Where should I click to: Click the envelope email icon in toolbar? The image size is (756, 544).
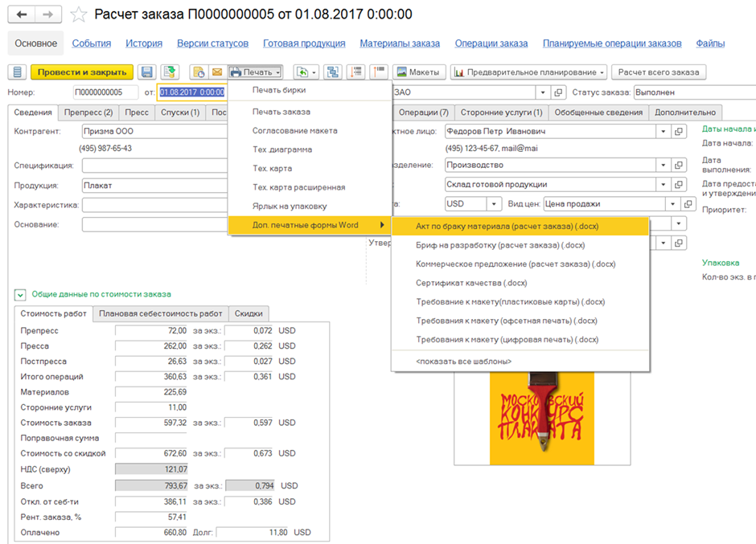tap(216, 72)
